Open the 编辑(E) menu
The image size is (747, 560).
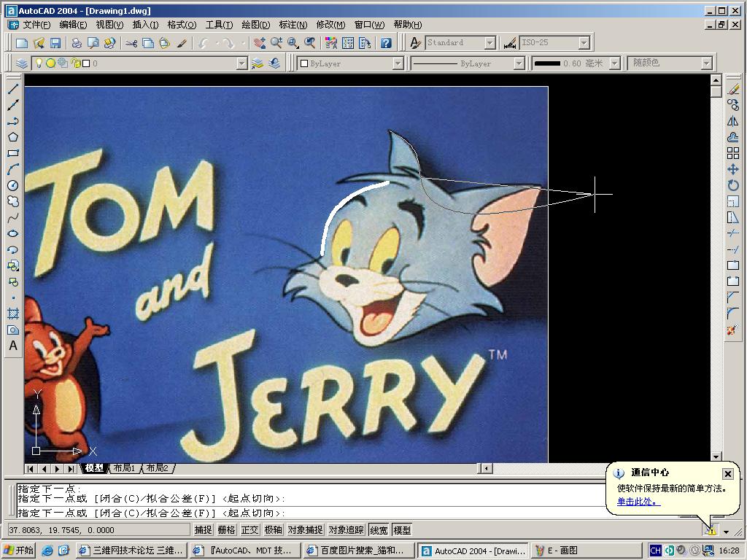[73, 25]
